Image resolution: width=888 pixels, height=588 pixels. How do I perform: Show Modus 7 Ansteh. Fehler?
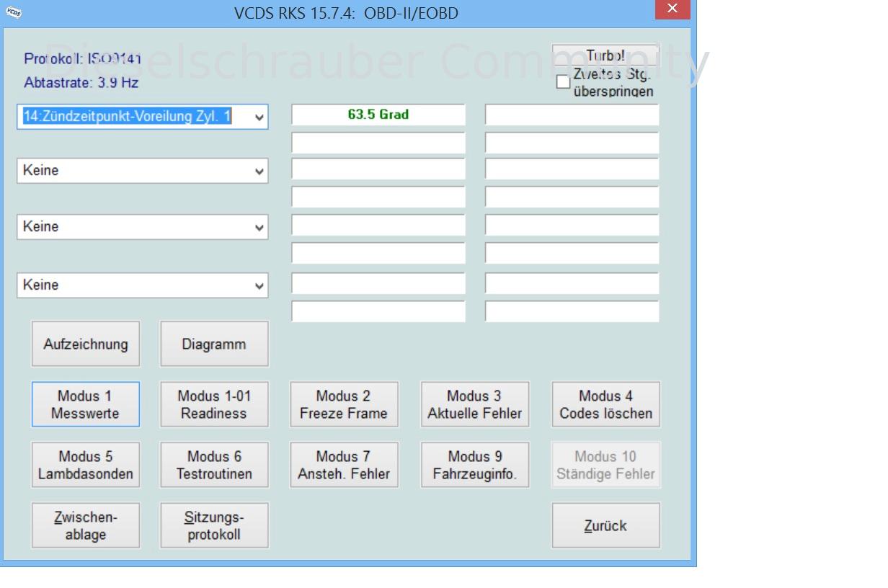click(x=344, y=465)
